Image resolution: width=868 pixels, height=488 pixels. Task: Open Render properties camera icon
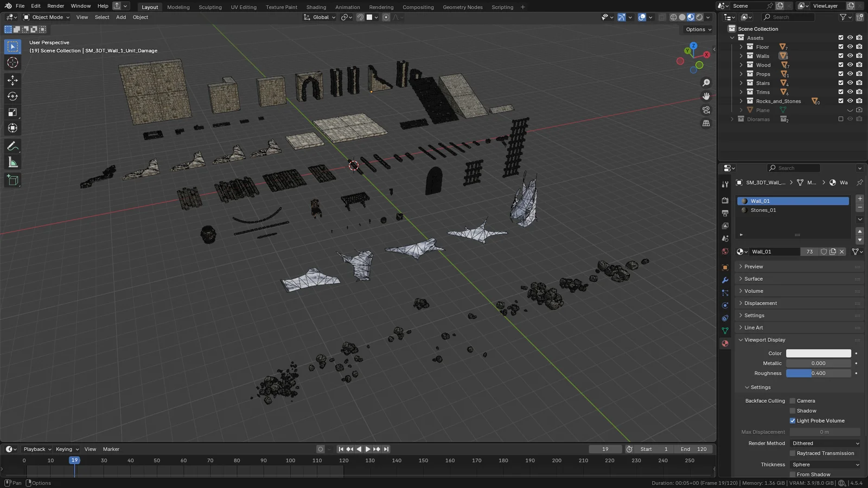pyautogui.click(x=725, y=200)
